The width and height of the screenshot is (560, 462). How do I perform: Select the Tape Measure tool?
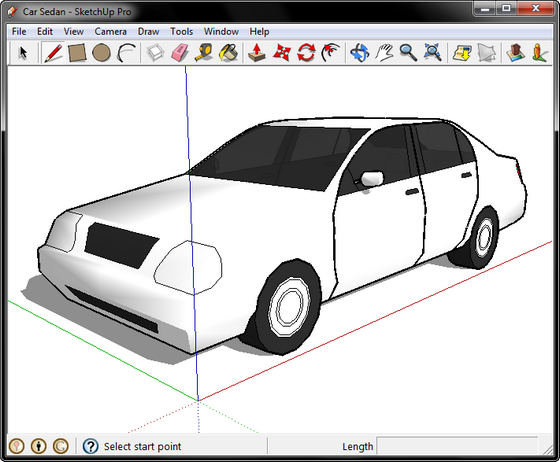(204, 53)
